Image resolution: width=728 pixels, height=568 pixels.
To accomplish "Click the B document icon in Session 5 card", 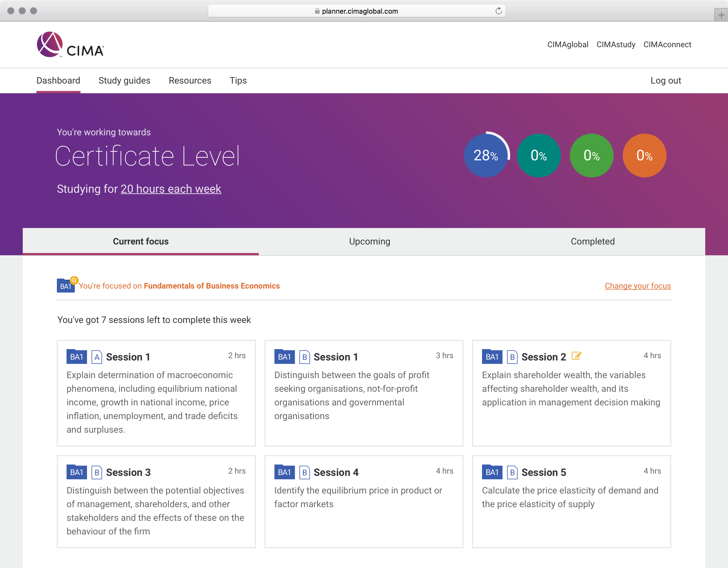I will click(512, 472).
